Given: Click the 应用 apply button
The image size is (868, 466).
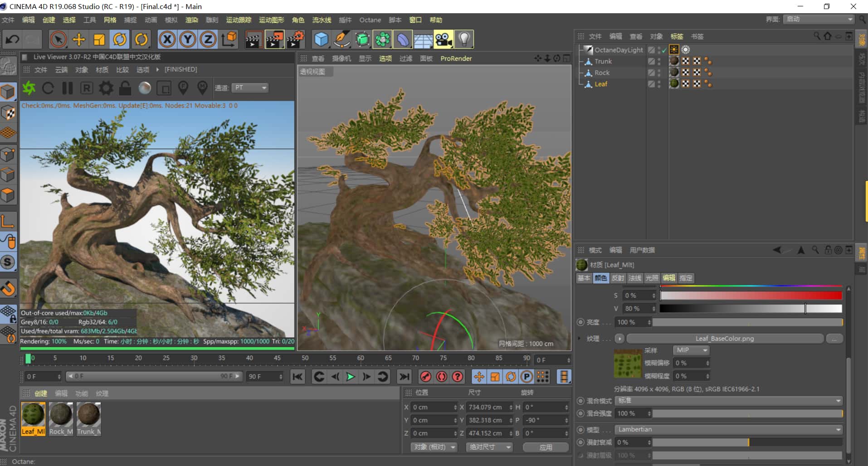Looking at the screenshot, I should [x=546, y=447].
